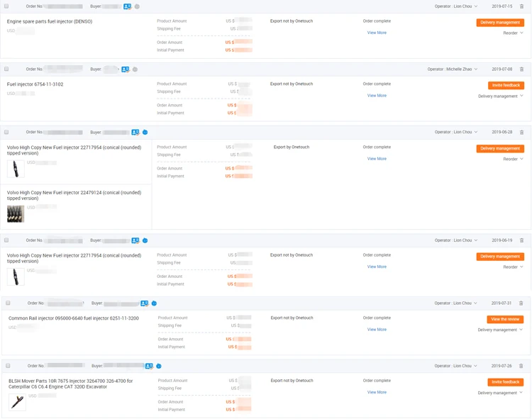Click the "Export by Onetouch" status text
The height and width of the screenshot is (419, 532).
coord(292,147)
